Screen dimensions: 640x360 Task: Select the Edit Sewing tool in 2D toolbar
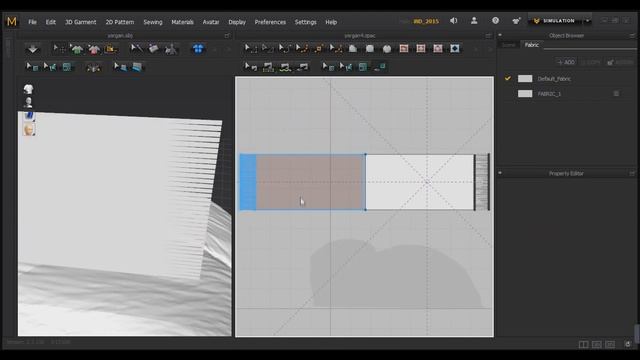250,67
